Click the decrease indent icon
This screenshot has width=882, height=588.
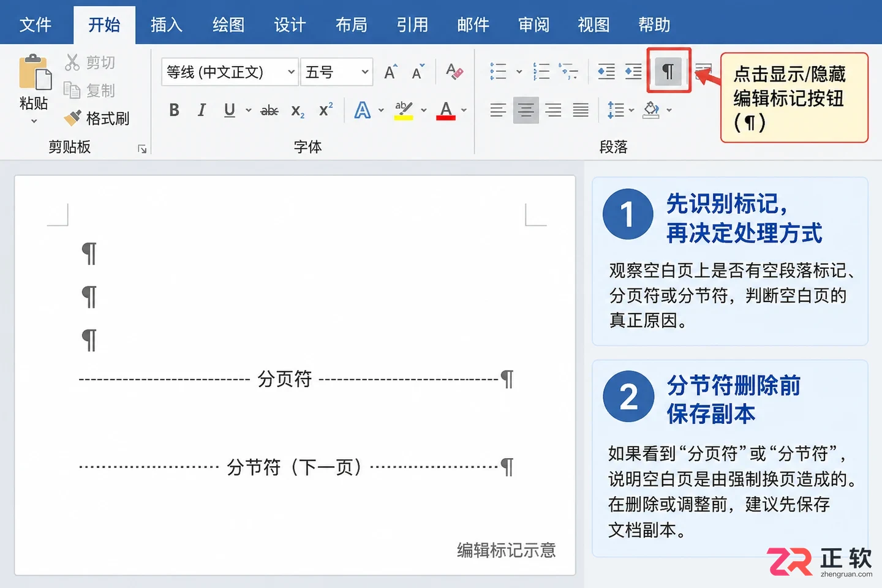606,72
